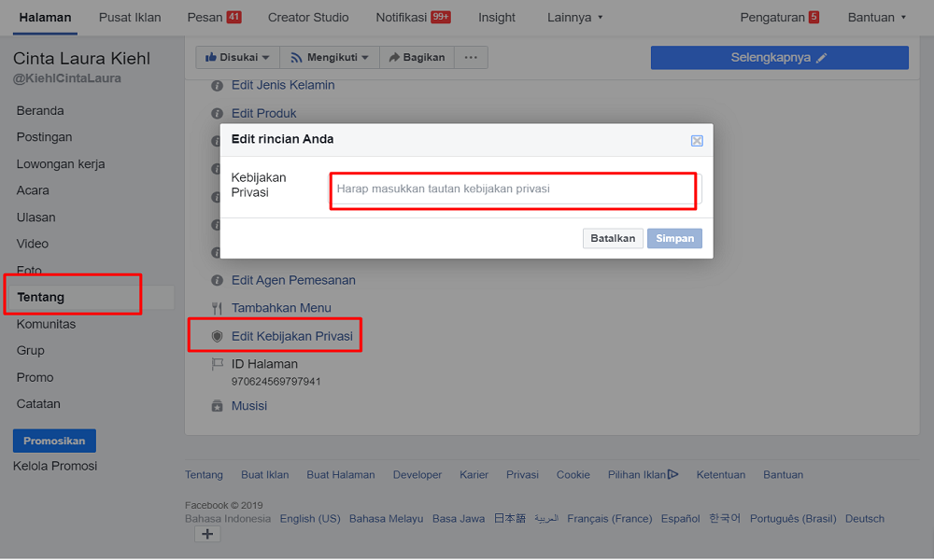This screenshot has height=560, width=934.
Task: Click Tambahkan Menu link
Action: click(281, 308)
